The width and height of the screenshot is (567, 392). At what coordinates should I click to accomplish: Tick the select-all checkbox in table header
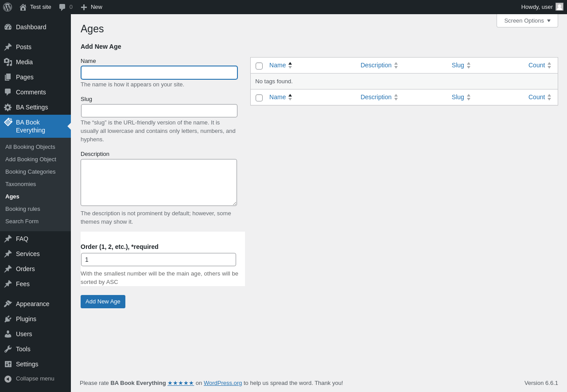pyautogui.click(x=259, y=66)
